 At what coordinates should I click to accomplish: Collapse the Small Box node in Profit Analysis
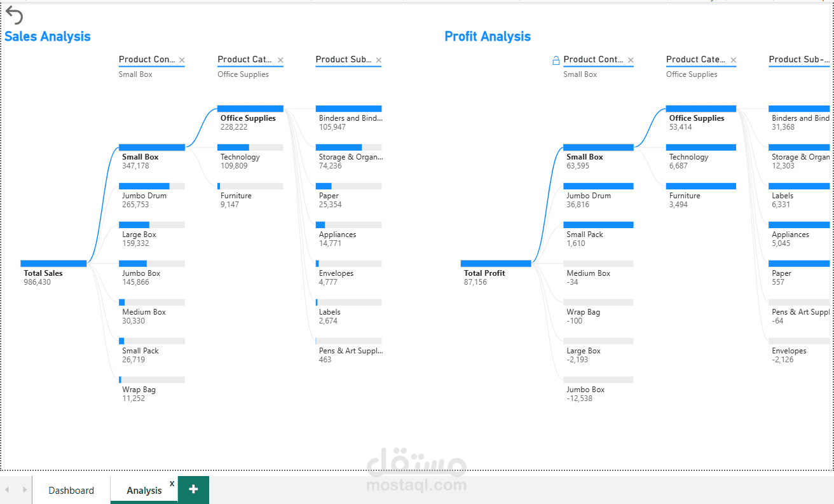(x=598, y=147)
